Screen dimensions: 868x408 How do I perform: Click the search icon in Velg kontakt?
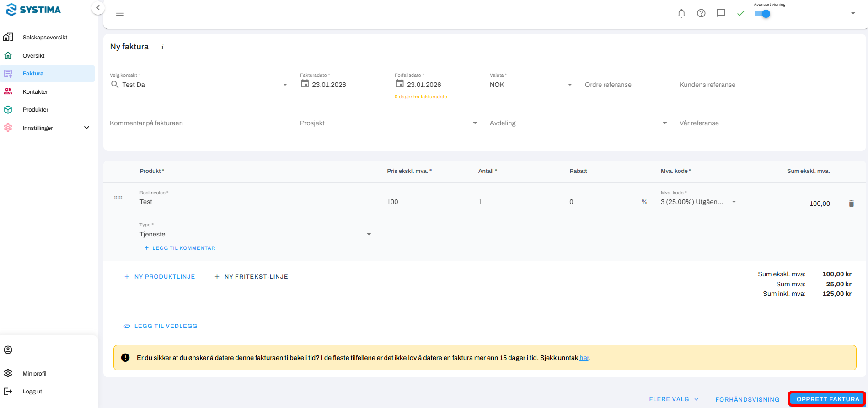tap(115, 84)
